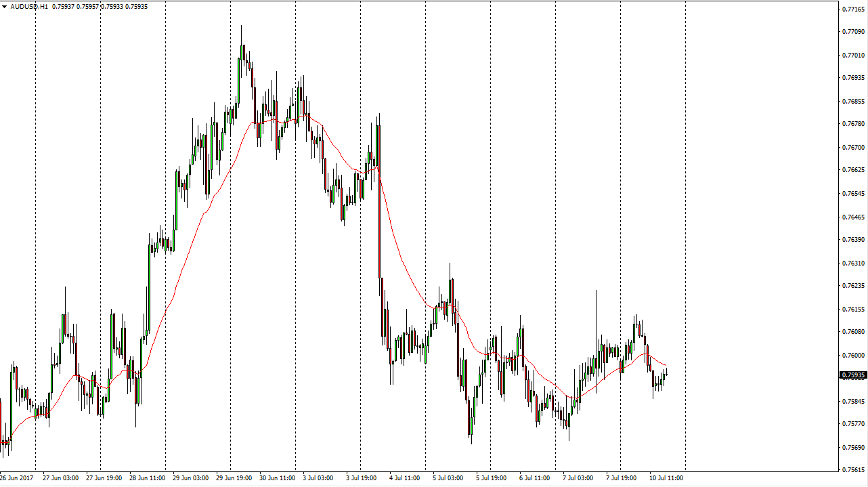Click the current price tag 0.75935

point(853,375)
